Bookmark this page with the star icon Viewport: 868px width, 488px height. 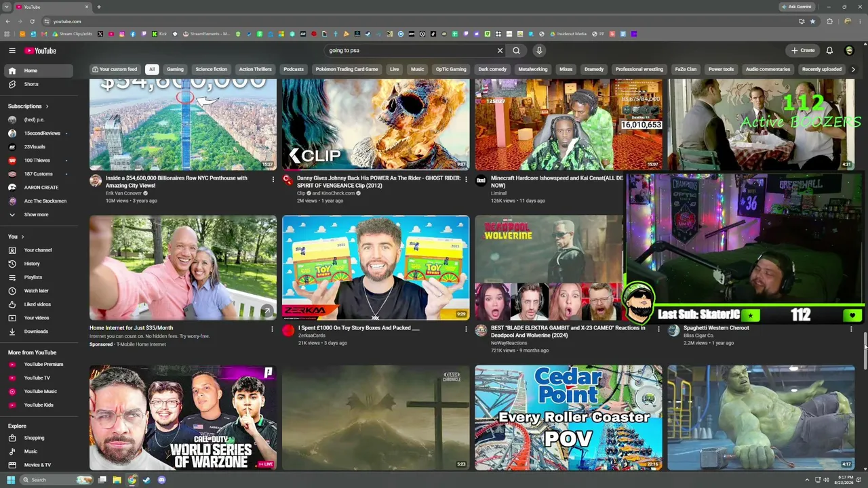(812, 22)
